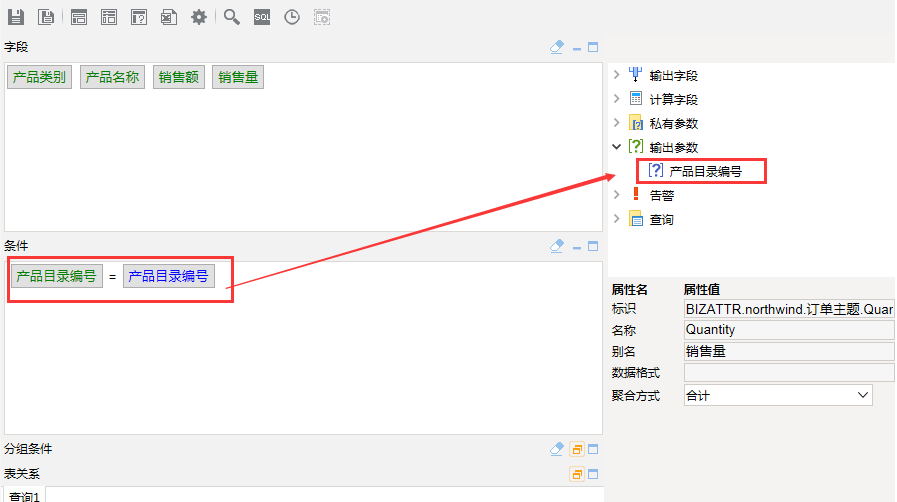
Task: Click the 数据格式 property label
Action: click(636, 373)
